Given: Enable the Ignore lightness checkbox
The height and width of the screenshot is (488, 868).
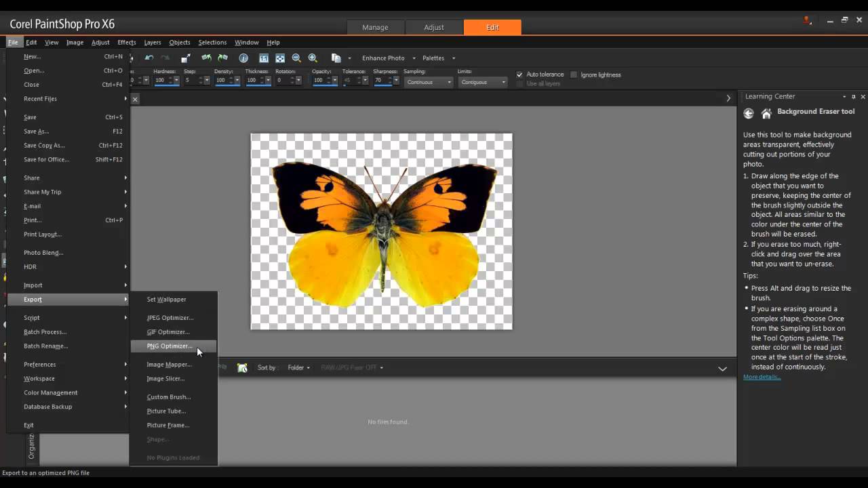Looking at the screenshot, I should pos(574,75).
